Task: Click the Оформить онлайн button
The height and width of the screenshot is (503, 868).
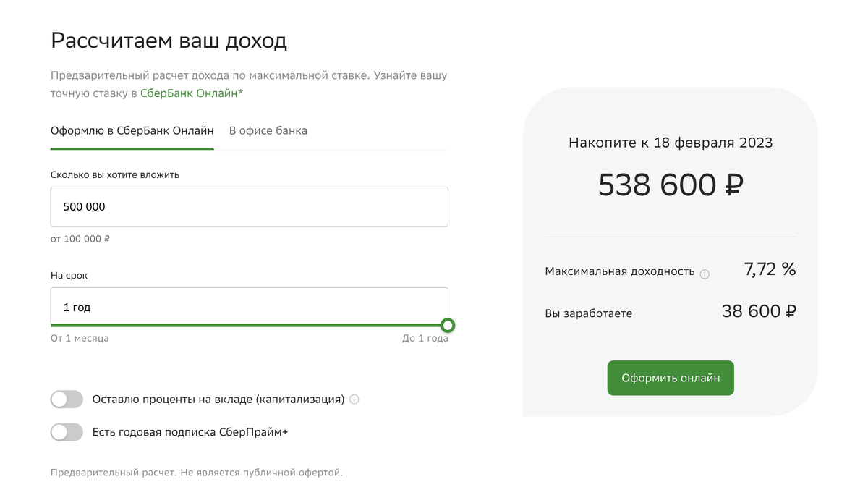Action: 670,378
